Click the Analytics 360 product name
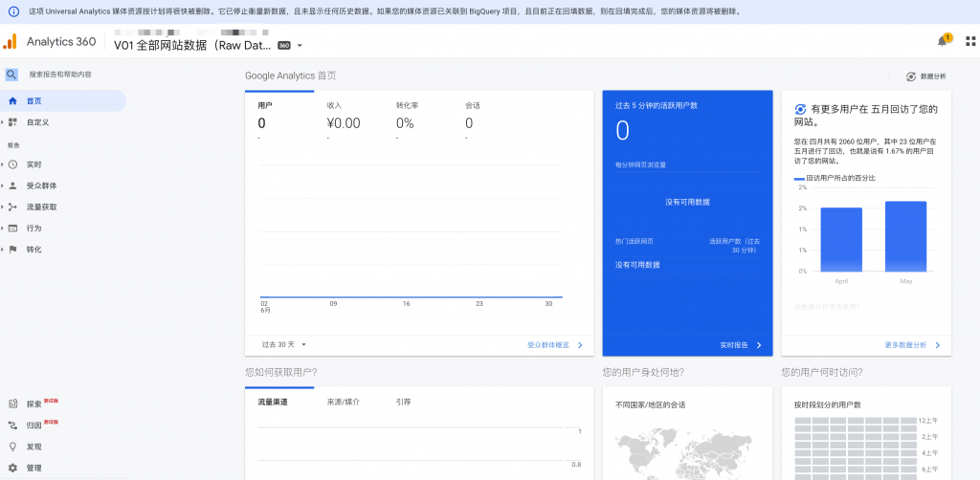Screen dimensions: 980x480 tap(61, 42)
